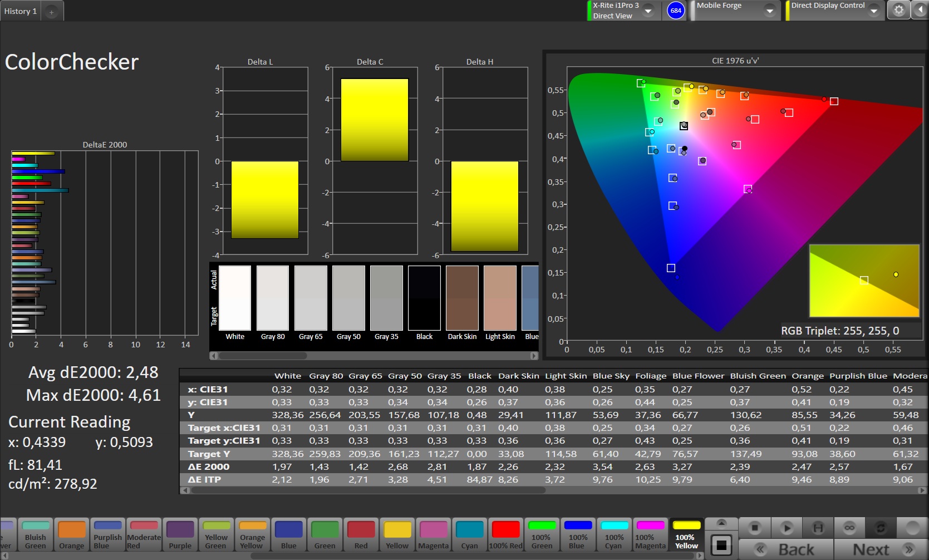Click the data table horizontal scrollbar
The width and height of the screenshot is (929, 560).
(367, 490)
